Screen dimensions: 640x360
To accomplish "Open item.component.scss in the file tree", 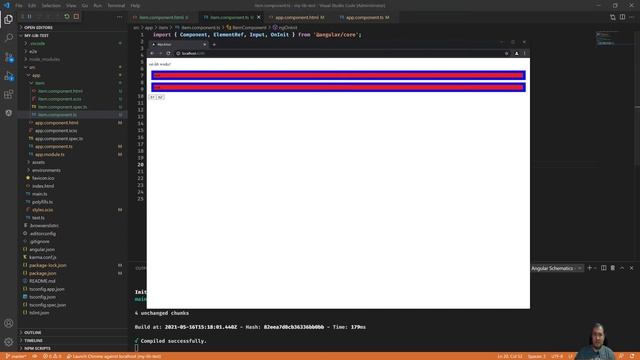I will click(60, 99).
